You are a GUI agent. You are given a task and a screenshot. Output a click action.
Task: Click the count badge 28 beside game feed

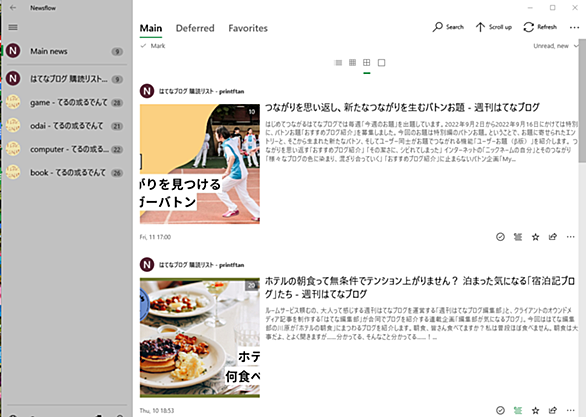[x=117, y=103]
